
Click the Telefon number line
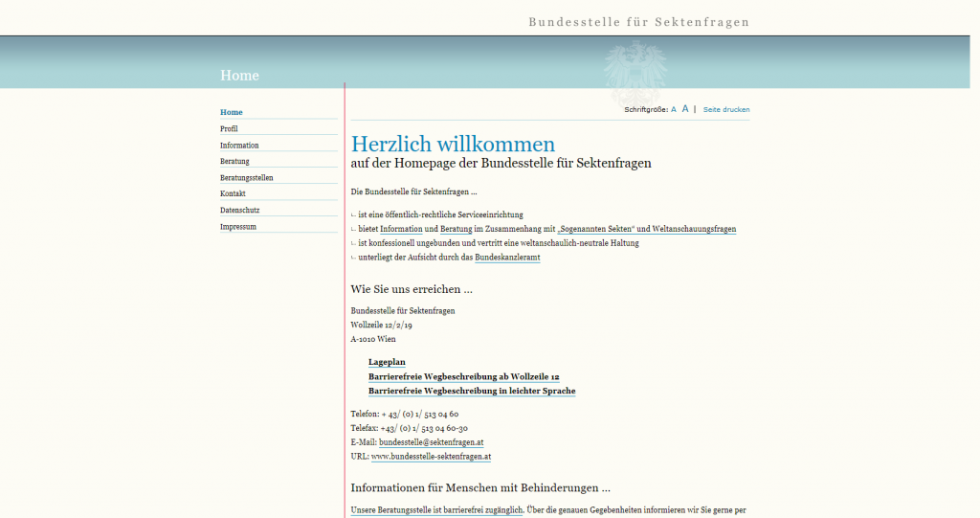[405, 415]
